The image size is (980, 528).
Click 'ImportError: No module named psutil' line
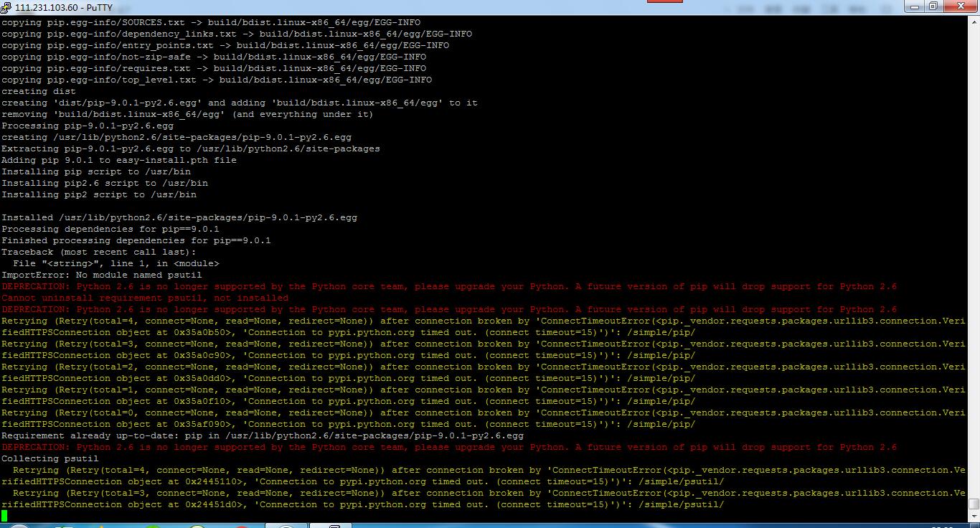(102, 275)
